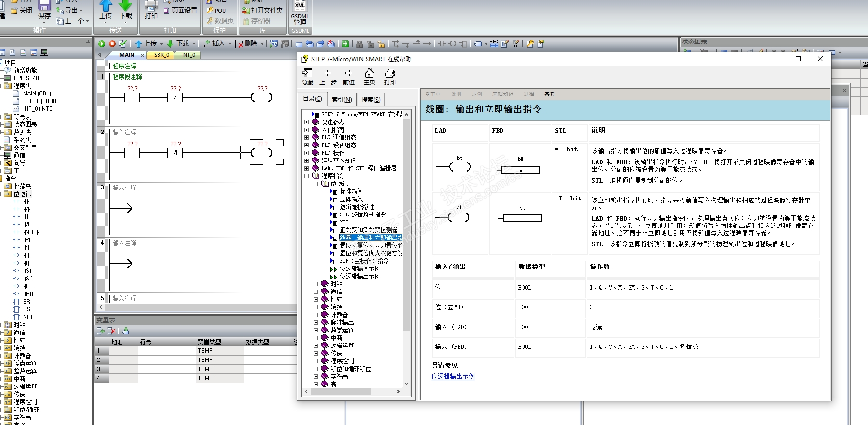Click the Compile checkmark icon in editor toolbar
This screenshot has width=868, height=425.
[x=123, y=44]
